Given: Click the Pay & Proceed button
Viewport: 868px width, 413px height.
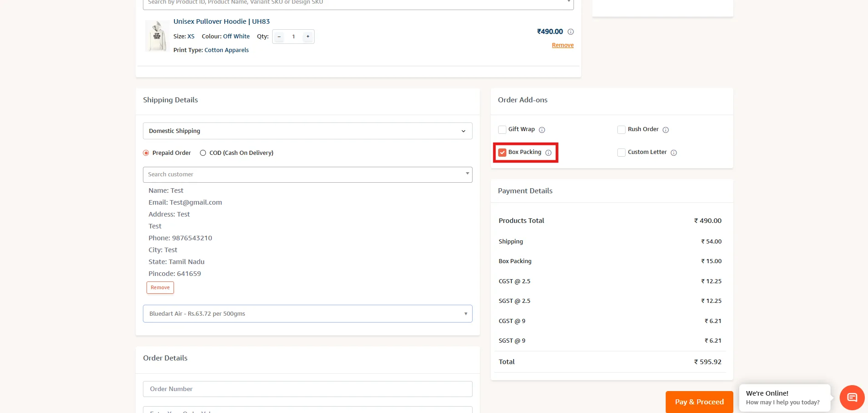Looking at the screenshot, I should (x=699, y=402).
